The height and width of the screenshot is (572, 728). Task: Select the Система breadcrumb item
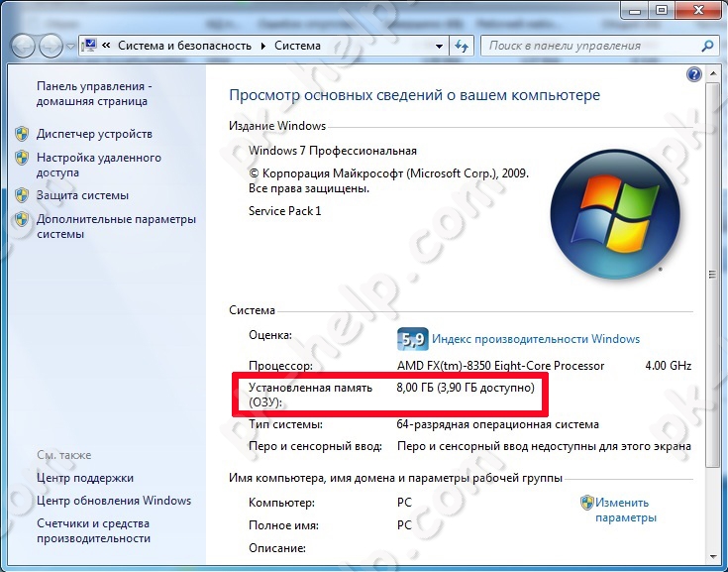click(x=297, y=46)
